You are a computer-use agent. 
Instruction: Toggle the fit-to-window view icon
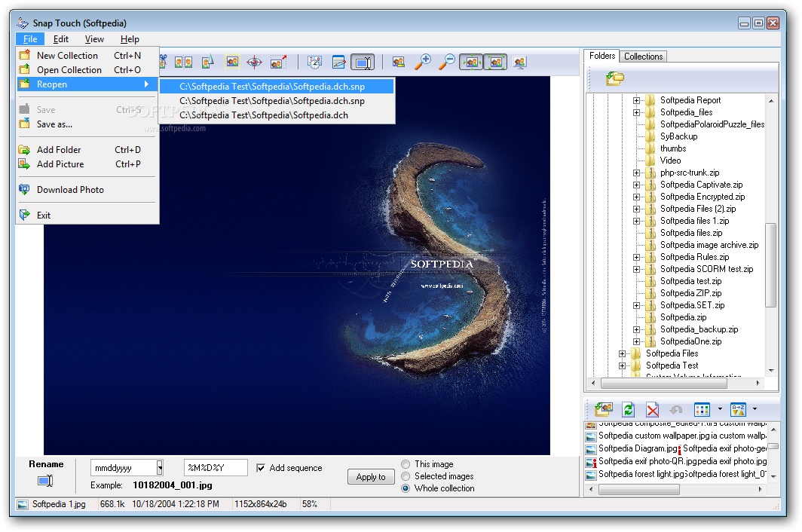pyautogui.click(x=495, y=63)
